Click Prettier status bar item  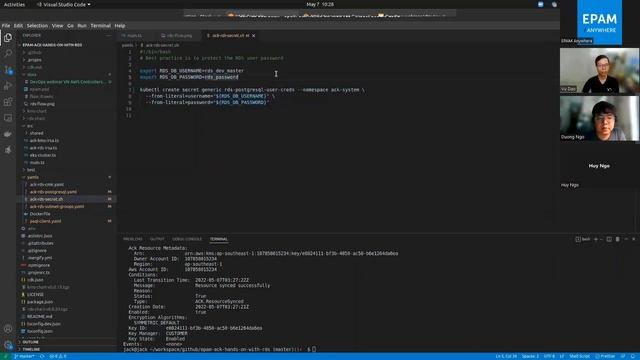605,356
